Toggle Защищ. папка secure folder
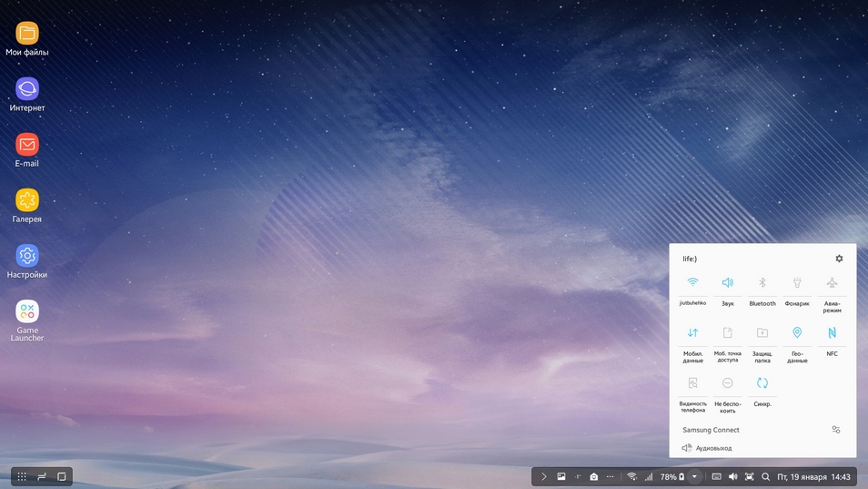The image size is (868, 489). tap(762, 344)
